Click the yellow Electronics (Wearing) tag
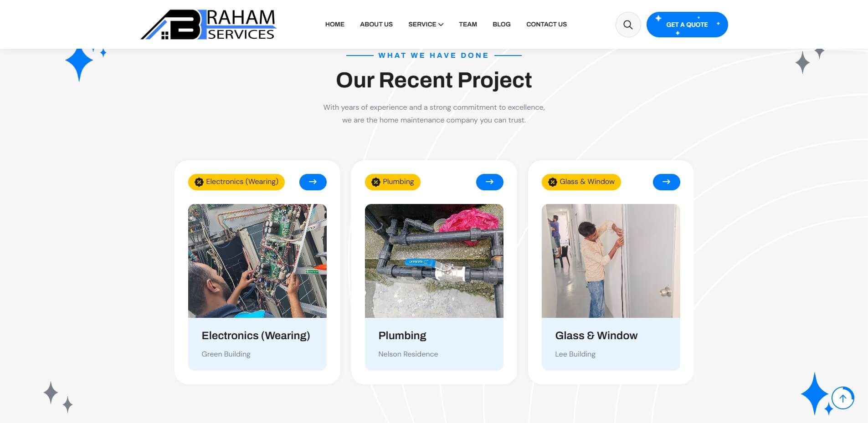The image size is (868, 423). point(236,182)
